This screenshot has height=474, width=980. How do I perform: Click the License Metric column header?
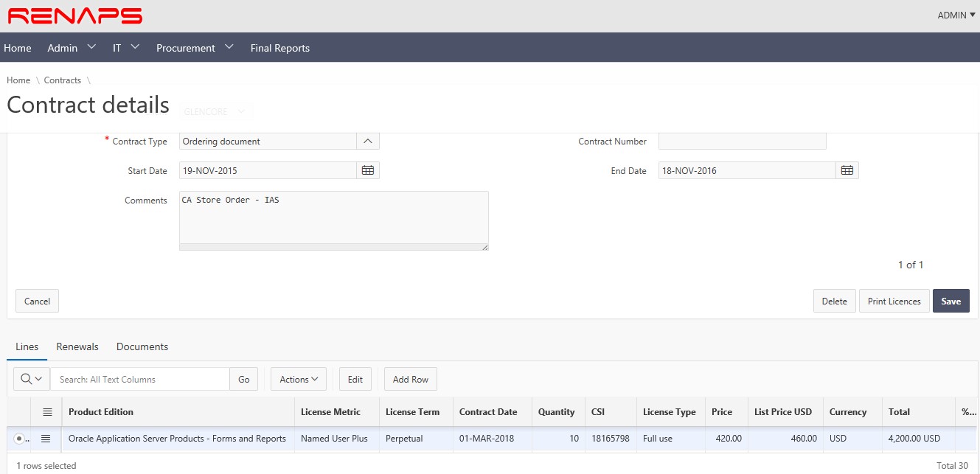point(337,412)
